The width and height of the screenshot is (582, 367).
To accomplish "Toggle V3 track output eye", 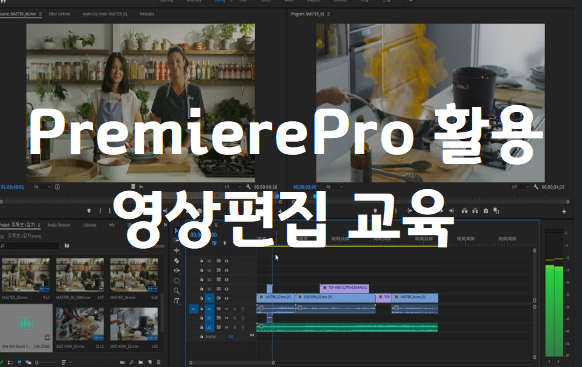I will [x=226, y=280].
